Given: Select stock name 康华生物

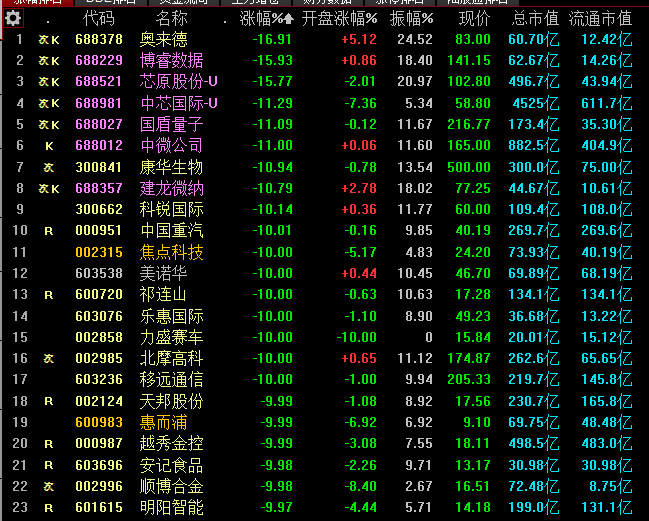Looking at the screenshot, I should 171,167.
